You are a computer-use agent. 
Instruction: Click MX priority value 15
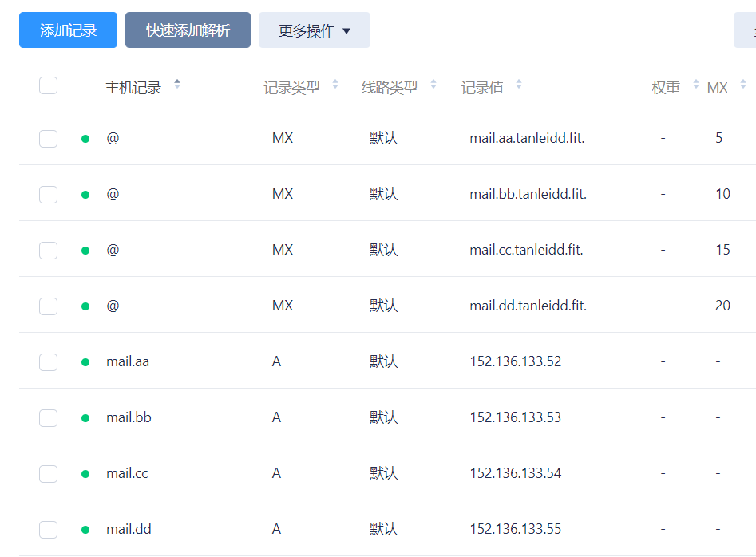722,250
